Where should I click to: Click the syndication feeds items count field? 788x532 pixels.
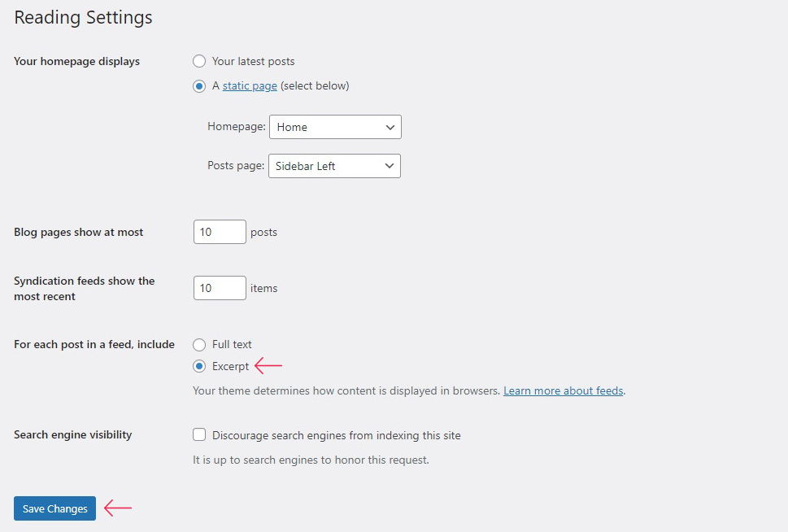pos(220,288)
